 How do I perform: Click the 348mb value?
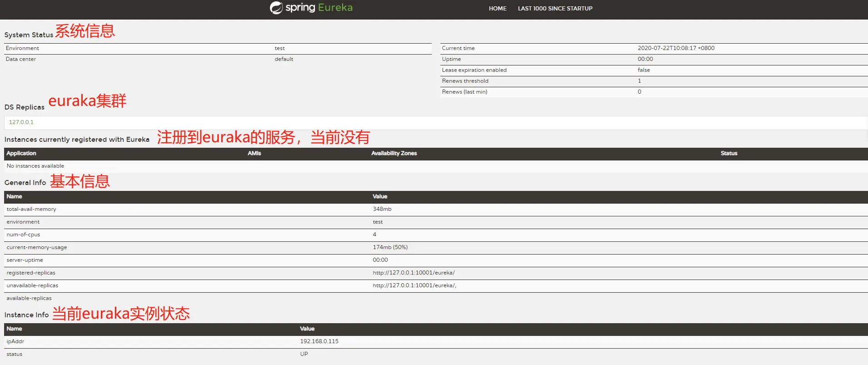pos(382,210)
